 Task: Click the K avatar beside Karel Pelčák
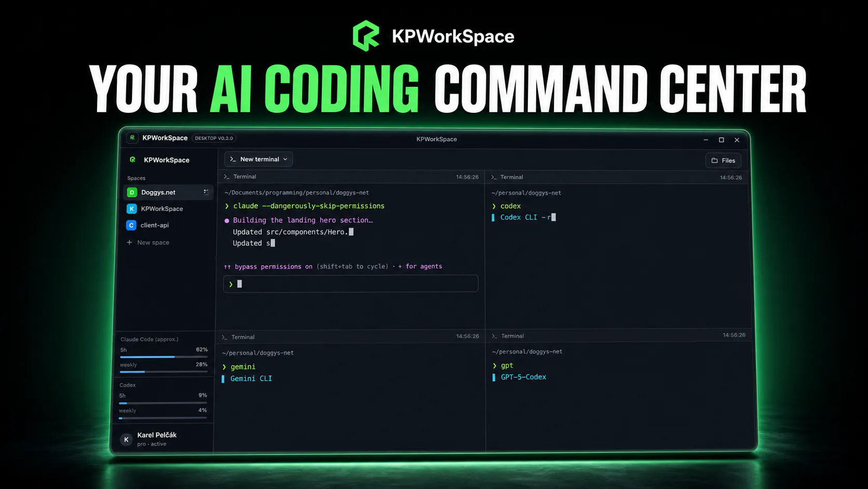[x=126, y=440]
